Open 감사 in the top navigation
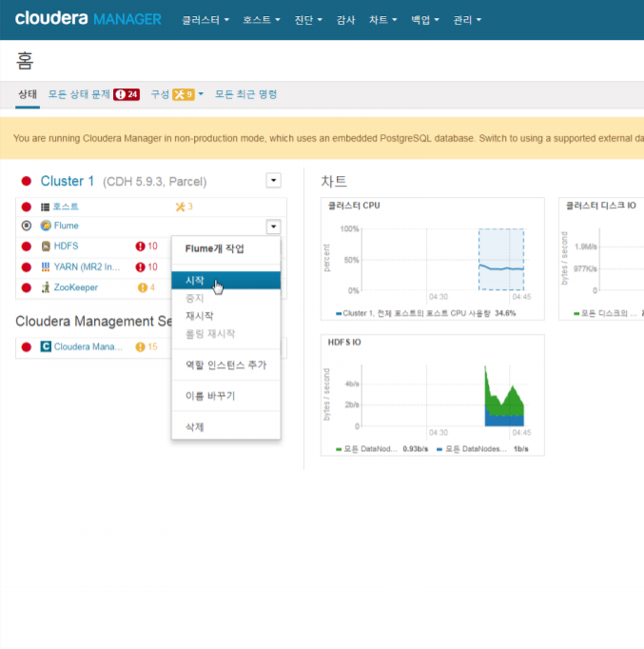The height and width of the screenshot is (649, 644). [x=346, y=20]
